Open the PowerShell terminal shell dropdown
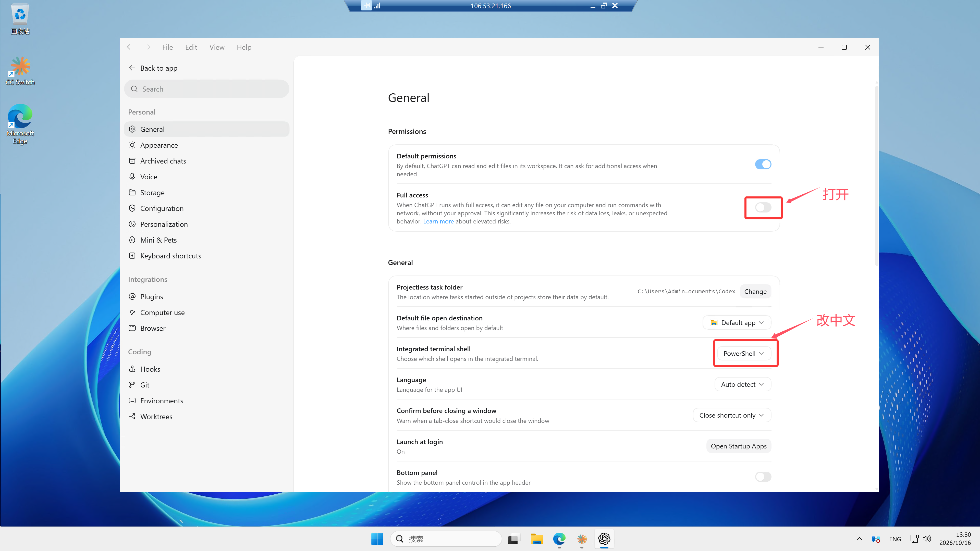Viewport: 980px width, 551px height. pyautogui.click(x=744, y=353)
